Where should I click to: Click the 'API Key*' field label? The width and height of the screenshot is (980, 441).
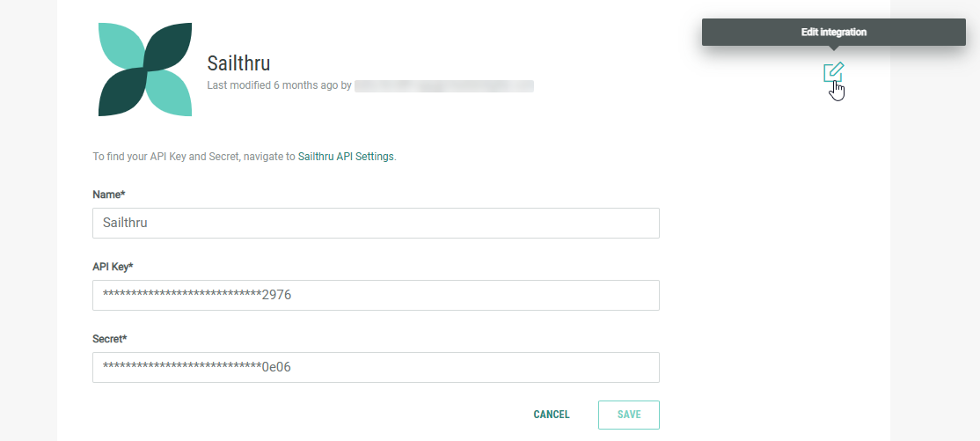113,266
